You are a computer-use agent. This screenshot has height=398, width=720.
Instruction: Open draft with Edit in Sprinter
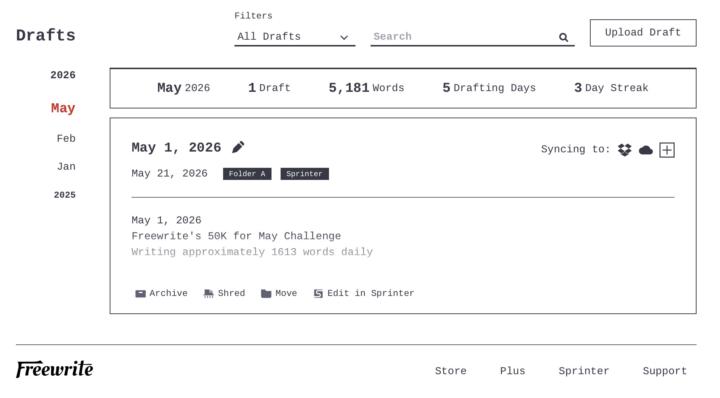point(364,293)
